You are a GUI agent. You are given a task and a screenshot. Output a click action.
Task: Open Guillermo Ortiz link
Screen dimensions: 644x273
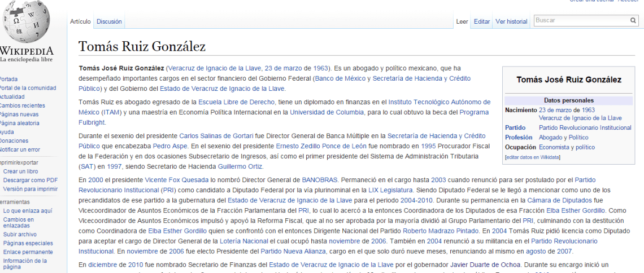tap(240, 166)
